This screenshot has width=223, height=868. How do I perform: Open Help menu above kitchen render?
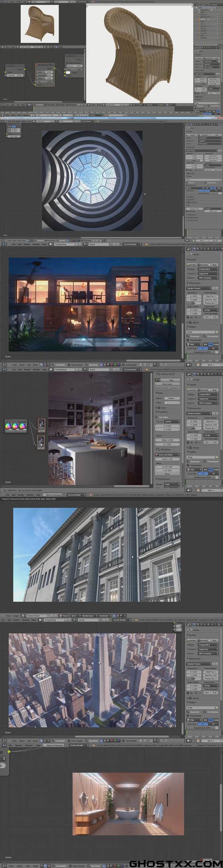(45, 370)
